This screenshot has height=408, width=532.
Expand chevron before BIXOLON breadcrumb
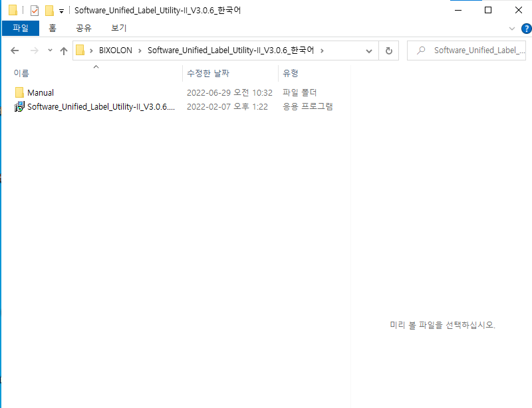click(x=91, y=51)
